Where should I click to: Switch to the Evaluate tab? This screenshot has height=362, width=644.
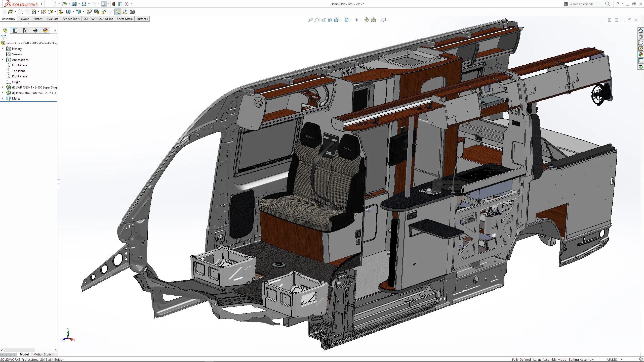(x=53, y=19)
